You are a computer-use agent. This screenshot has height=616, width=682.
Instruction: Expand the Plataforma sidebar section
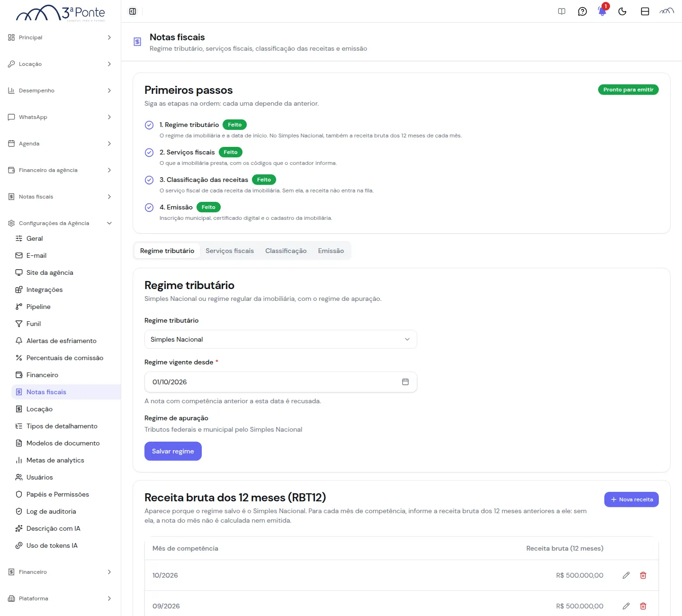pos(60,598)
